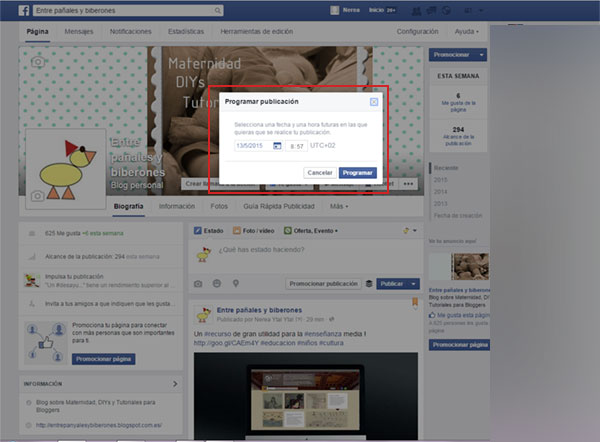Select the Información tab

[x=177, y=206]
